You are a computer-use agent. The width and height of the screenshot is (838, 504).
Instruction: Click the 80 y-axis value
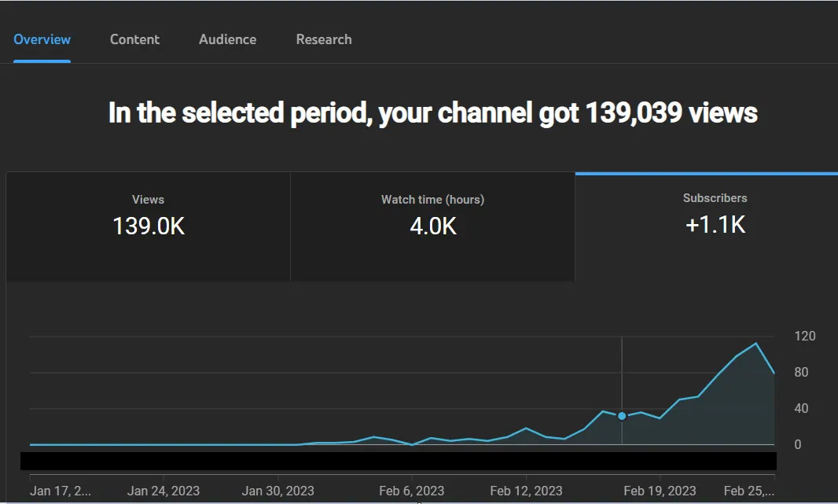pos(801,372)
